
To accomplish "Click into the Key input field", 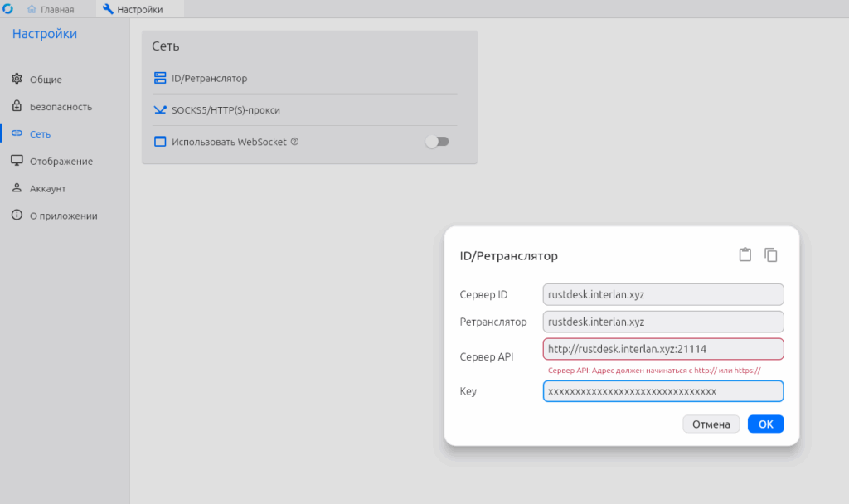I will coord(662,391).
